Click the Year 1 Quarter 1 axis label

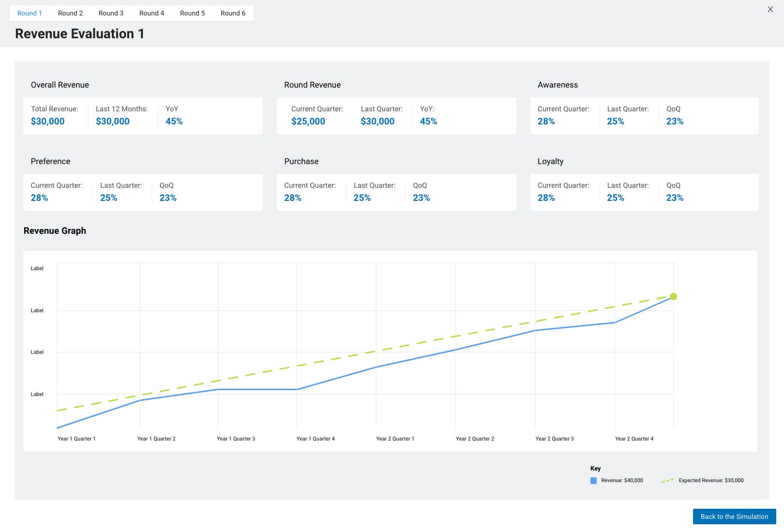[76, 439]
